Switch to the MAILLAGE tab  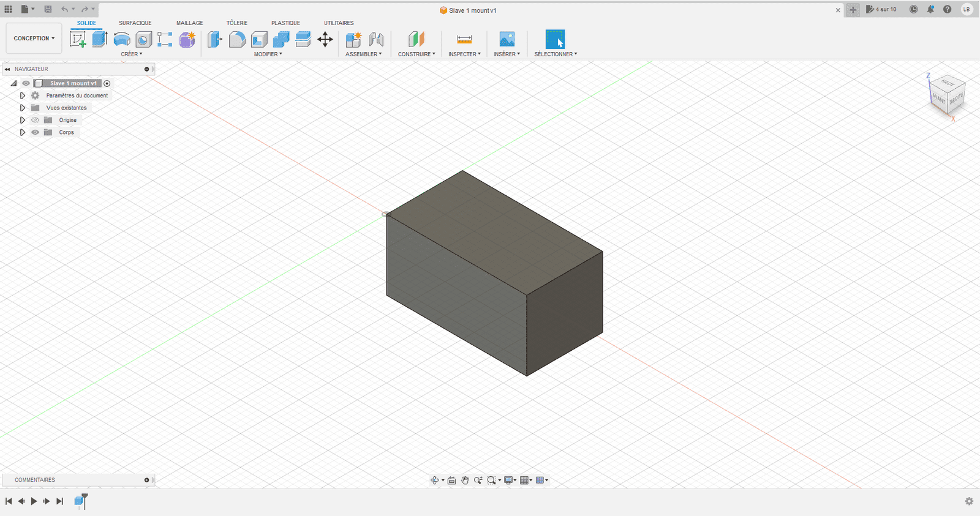point(190,23)
